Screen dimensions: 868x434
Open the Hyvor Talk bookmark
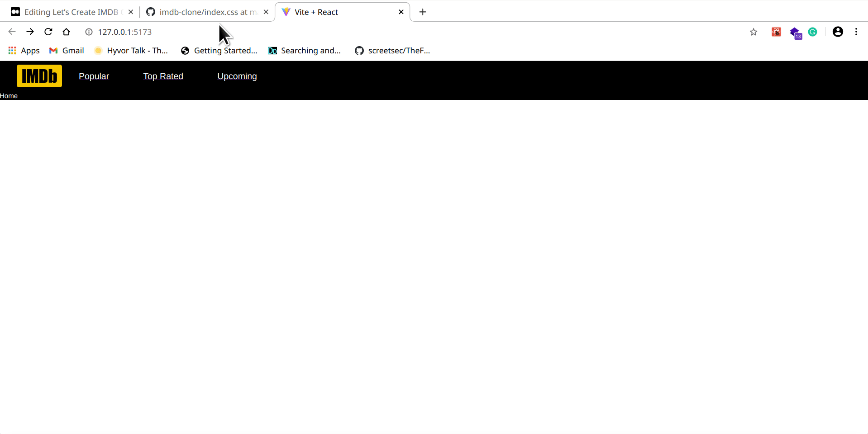(131, 51)
